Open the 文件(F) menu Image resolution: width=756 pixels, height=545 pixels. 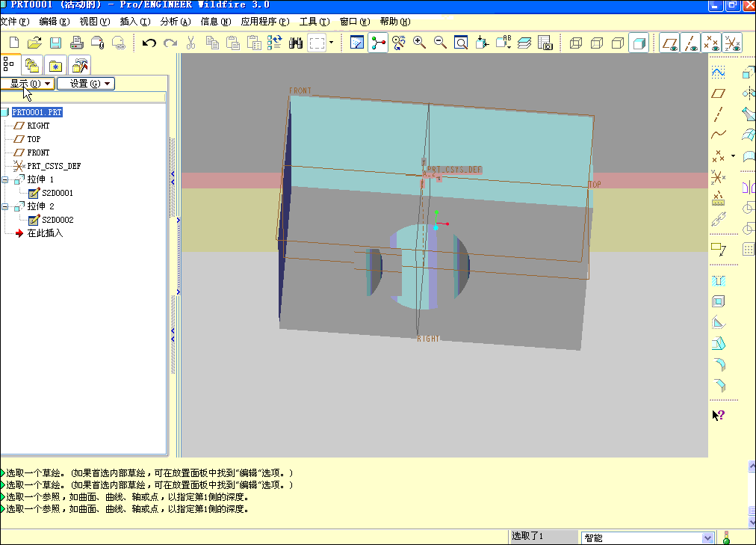15,22
